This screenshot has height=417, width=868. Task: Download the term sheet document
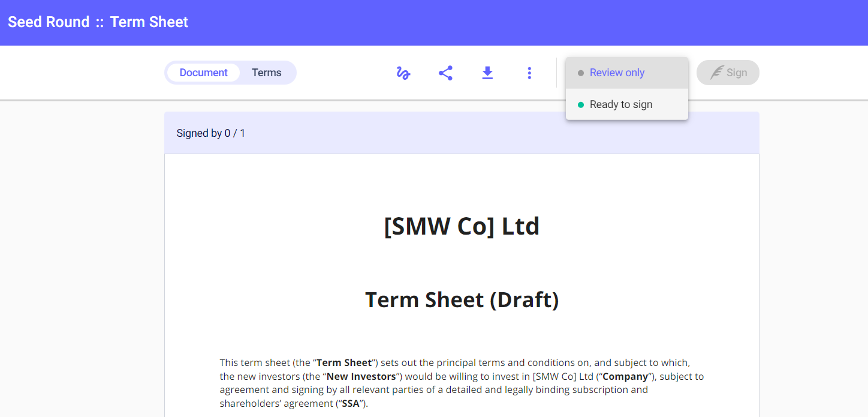pos(487,73)
